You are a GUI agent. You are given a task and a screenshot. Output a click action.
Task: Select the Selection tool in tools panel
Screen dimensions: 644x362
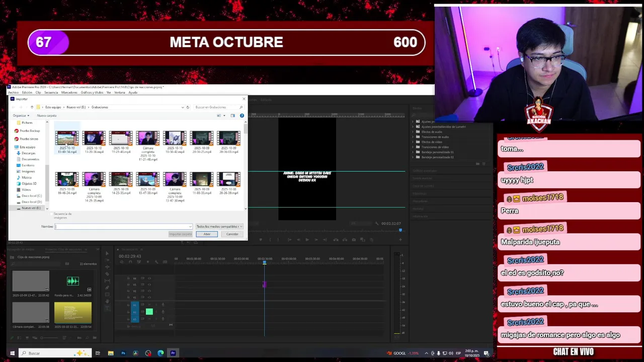click(x=107, y=253)
